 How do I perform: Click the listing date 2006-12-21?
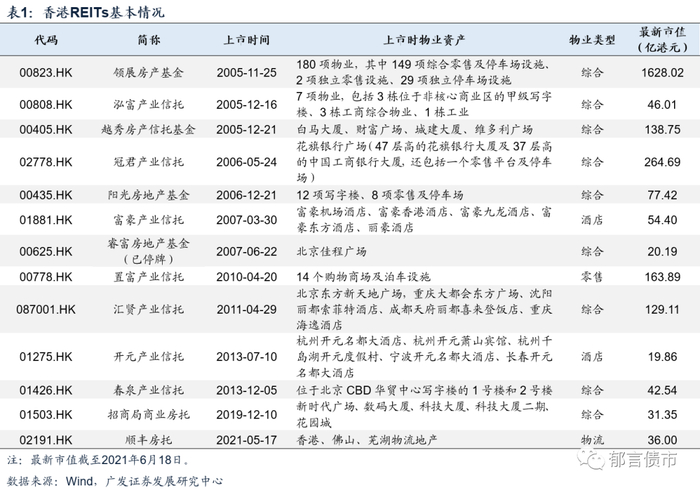pos(246,195)
